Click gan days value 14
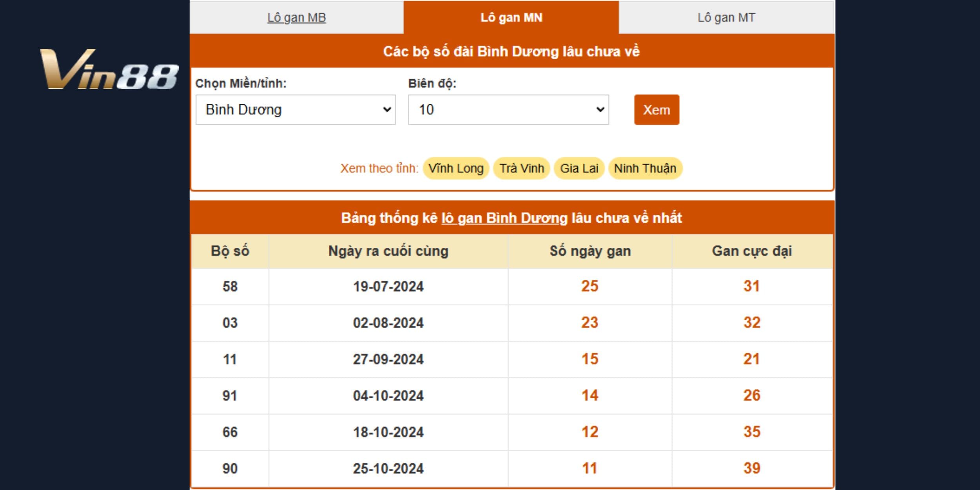 point(590,396)
